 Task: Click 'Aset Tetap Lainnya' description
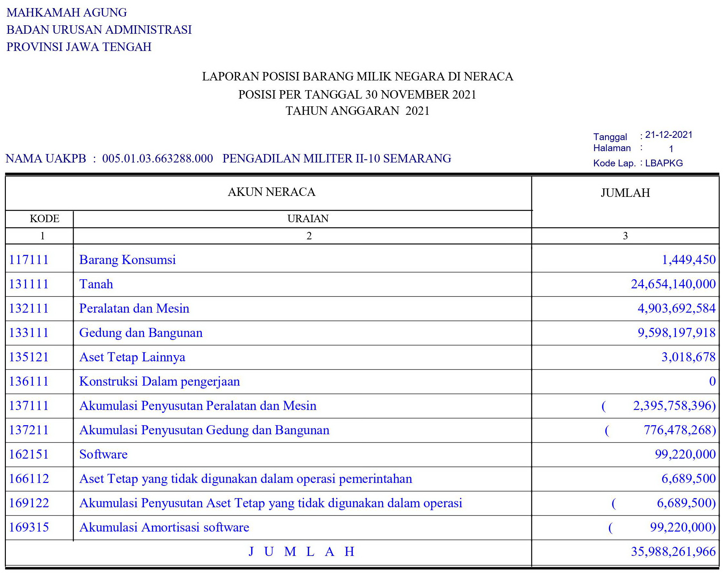click(x=132, y=357)
